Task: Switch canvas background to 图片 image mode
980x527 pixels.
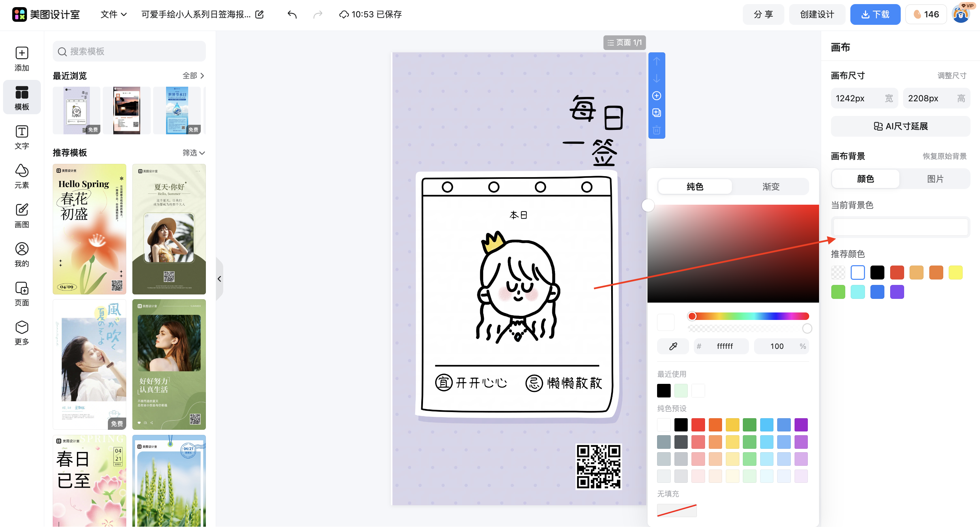Action: (935, 179)
